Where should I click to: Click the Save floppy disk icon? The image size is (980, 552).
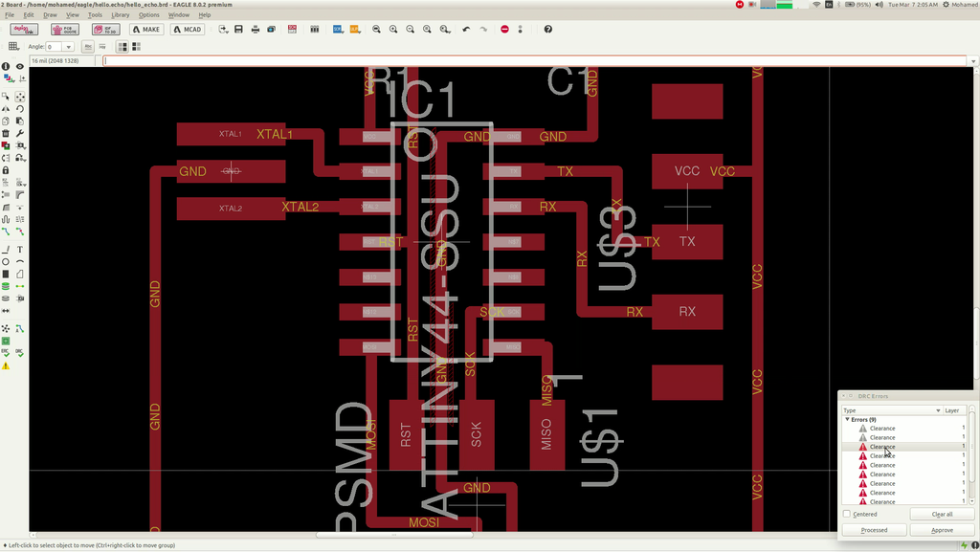click(238, 30)
